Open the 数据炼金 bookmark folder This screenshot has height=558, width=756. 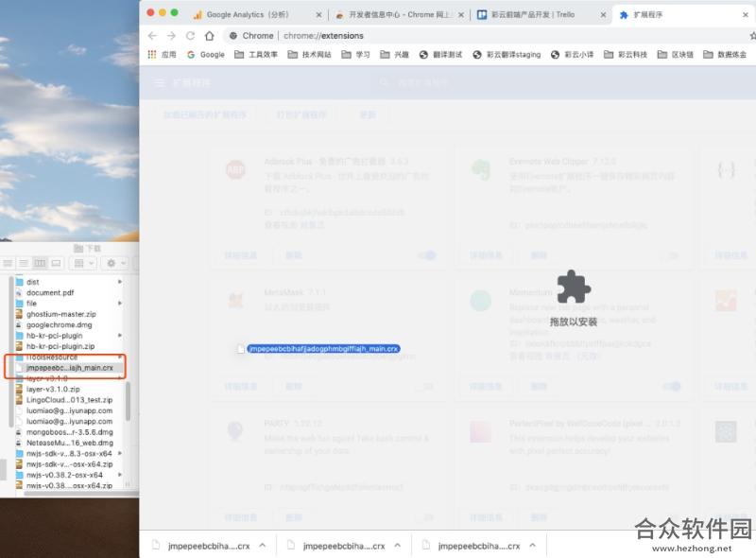pos(725,55)
